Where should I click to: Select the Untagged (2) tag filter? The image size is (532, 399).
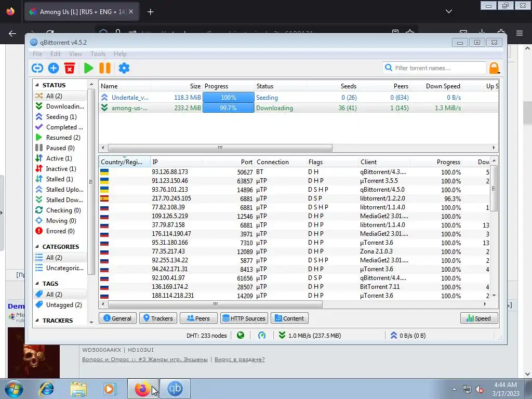tap(60, 304)
